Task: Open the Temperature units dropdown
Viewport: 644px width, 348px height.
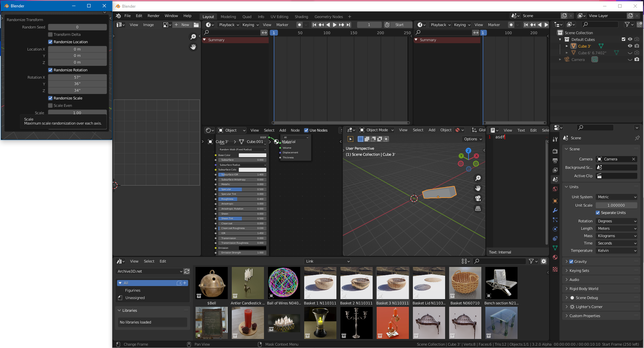Action: 616,251
